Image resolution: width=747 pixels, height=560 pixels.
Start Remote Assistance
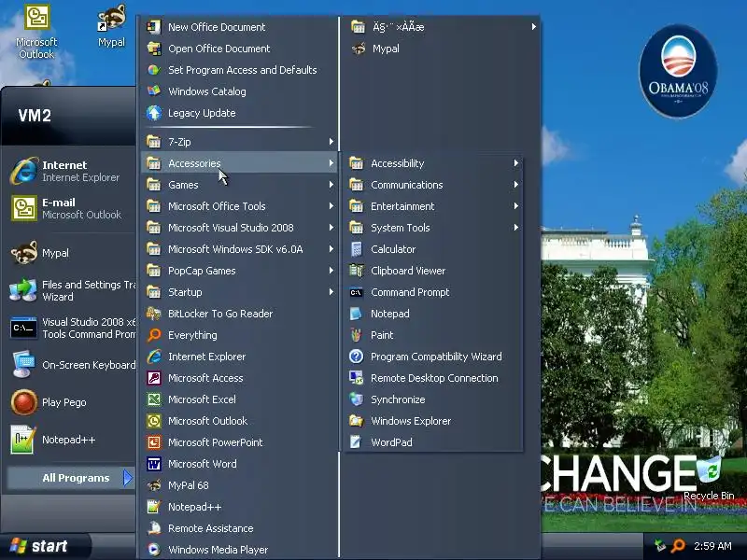point(239,528)
